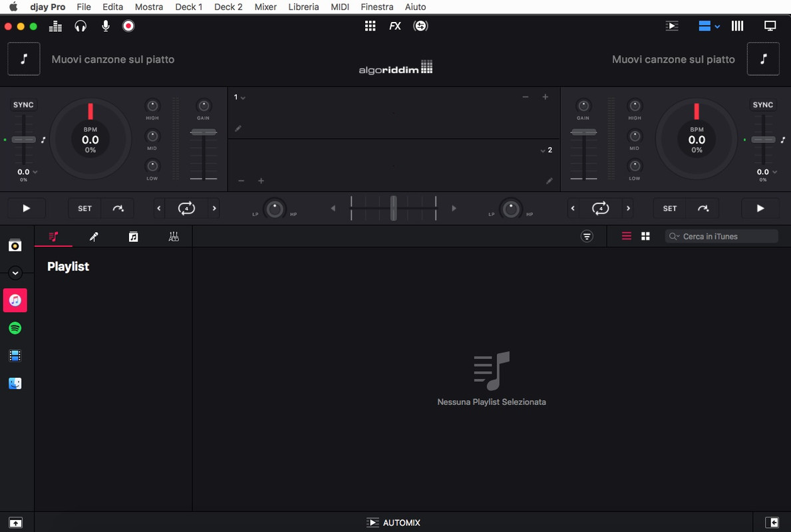Select the Spotify library source
The width and height of the screenshot is (791, 532).
point(15,329)
